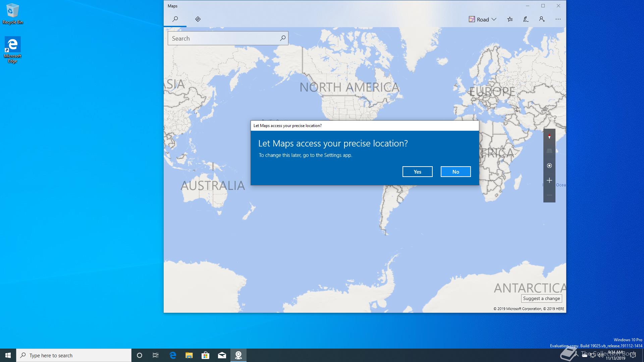Image resolution: width=644 pixels, height=362 pixels.
Task: Open the Mail app from taskbar
Action: pos(222,355)
